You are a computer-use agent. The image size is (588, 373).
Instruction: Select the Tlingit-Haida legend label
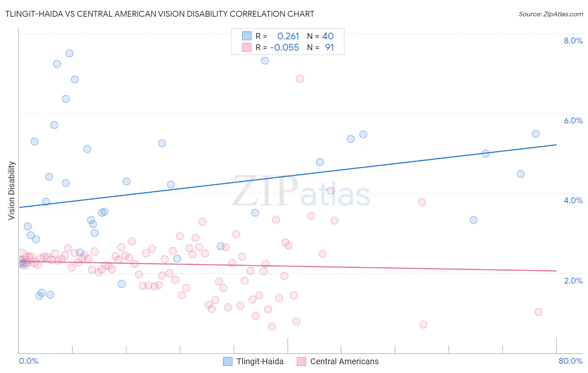[260, 361]
